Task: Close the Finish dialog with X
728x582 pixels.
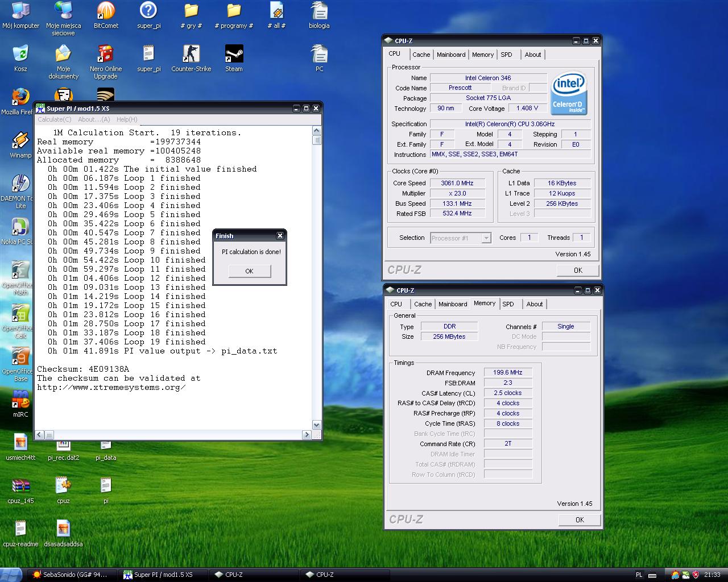Action: (x=280, y=236)
